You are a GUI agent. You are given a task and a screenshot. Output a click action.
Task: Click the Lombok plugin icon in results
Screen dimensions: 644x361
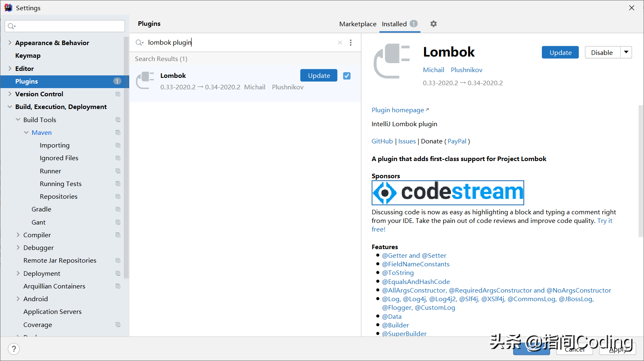[x=145, y=80]
